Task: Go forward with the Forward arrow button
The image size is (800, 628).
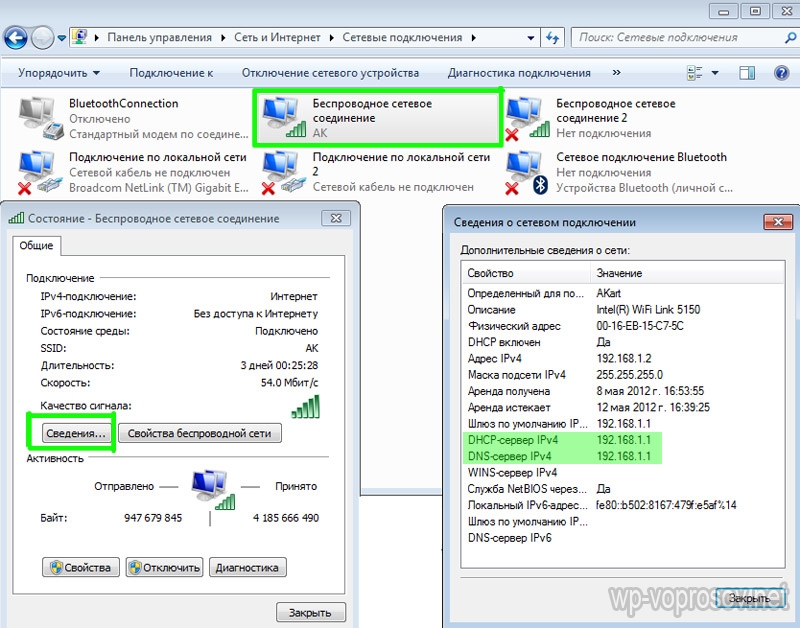Action: coord(43,38)
